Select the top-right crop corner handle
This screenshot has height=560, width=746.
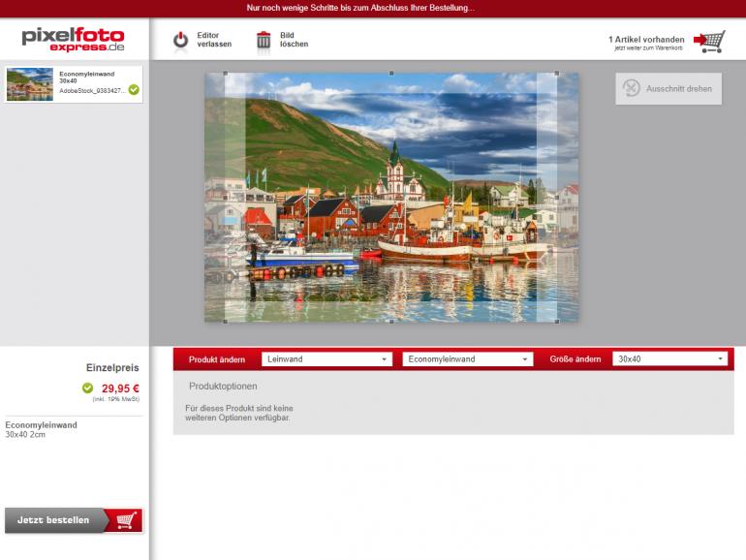pos(557,74)
